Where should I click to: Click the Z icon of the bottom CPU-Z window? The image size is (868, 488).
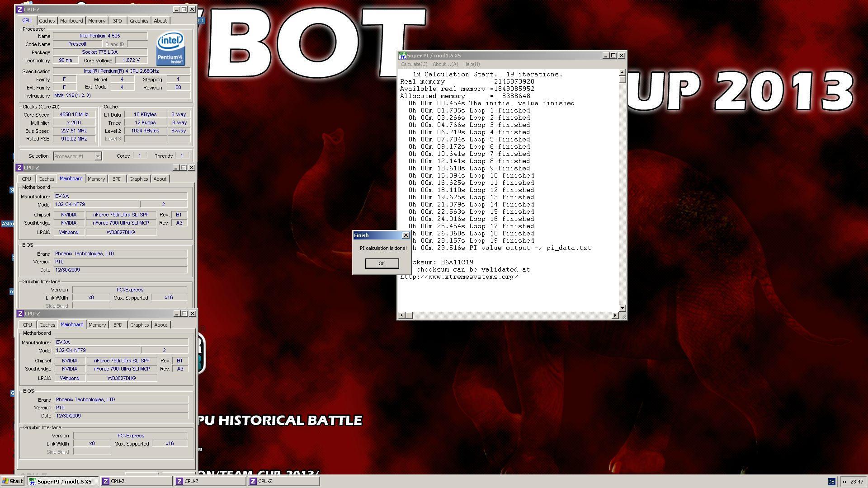(20, 314)
